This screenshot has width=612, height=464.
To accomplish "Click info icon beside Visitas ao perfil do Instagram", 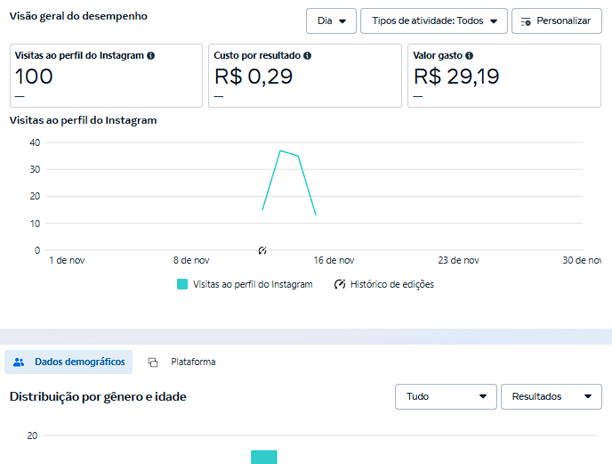I will point(151,56).
